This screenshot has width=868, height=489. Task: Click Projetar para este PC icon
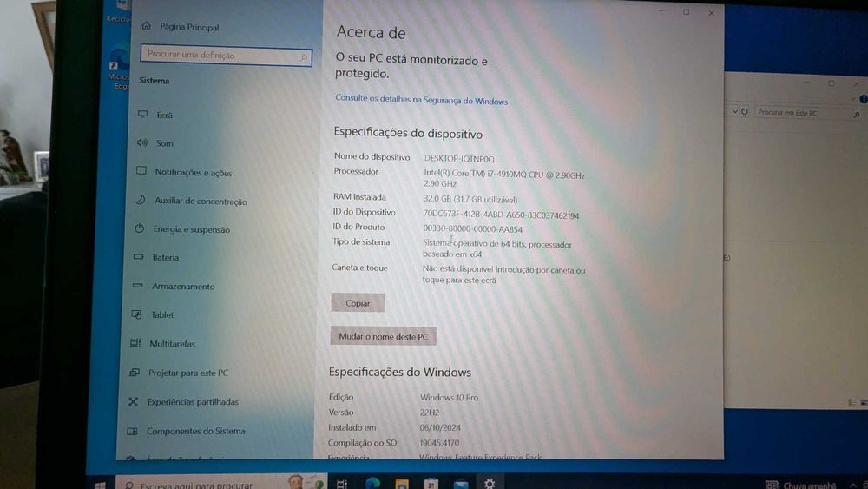(134, 372)
